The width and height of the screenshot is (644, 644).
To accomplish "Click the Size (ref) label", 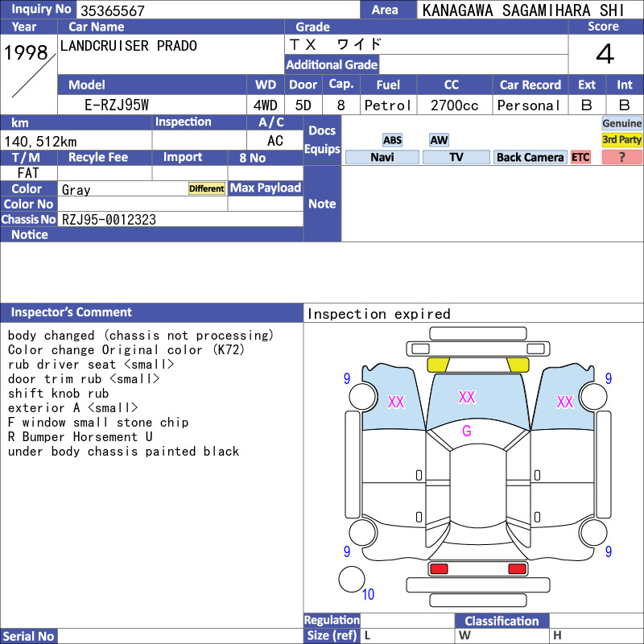I will pyautogui.click(x=332, y=636).
